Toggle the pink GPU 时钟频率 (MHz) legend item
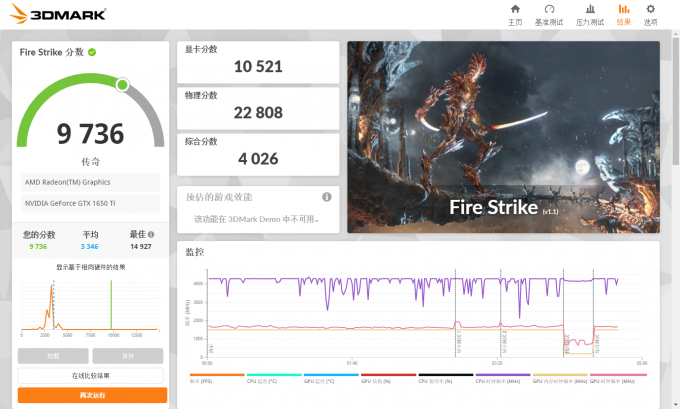 tap(618, 378)
